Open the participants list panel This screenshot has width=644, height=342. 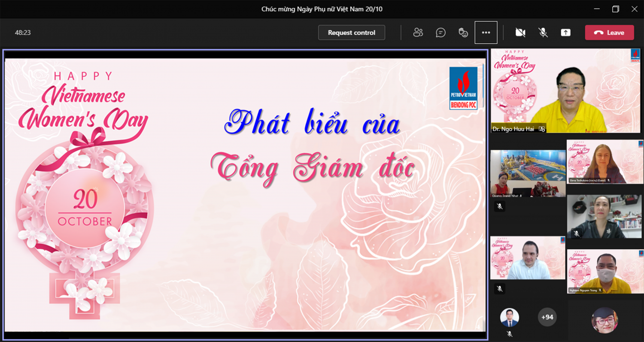pyautogui.click(x=418, y=33)
